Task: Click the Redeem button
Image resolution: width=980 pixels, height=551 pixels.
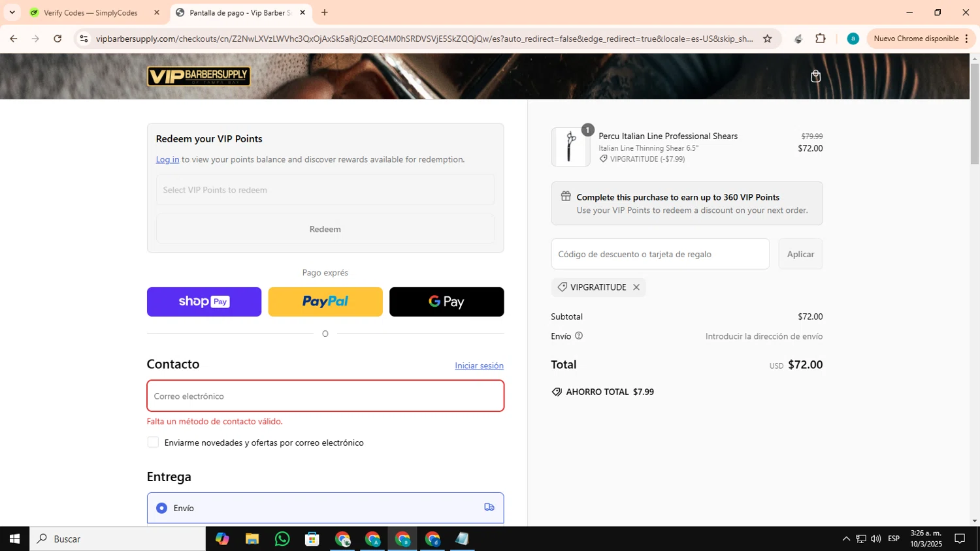Action: pyautogui.click(x=325, y=229)
